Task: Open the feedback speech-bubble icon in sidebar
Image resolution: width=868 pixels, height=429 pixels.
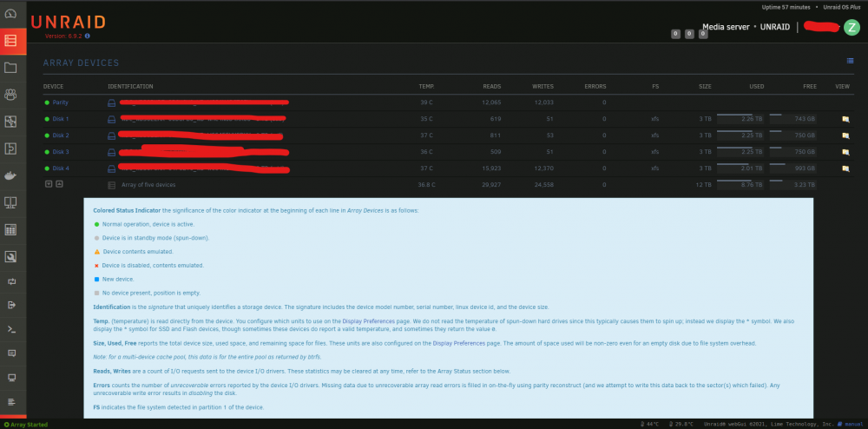Action: 11,353
